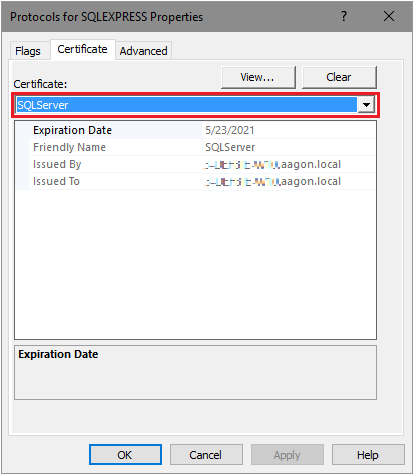Close the Protocols properties window
The image size is (414, 475).
click(389, 16)
